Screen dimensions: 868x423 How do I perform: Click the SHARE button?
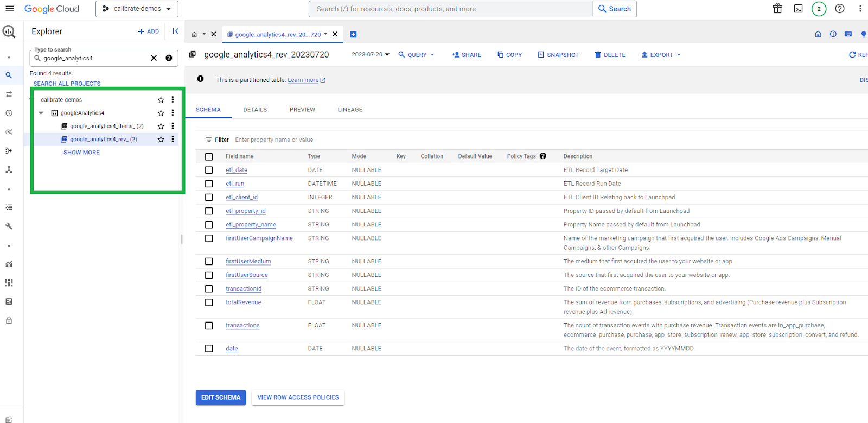pyautogui.click(x=467, y=55)
